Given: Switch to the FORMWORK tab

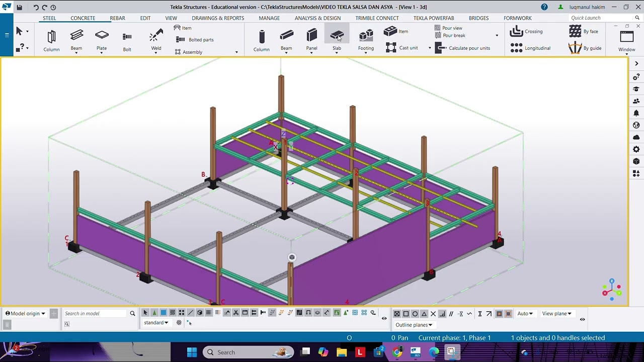Looking at the screenshot, I should click(x=518, y=18).
